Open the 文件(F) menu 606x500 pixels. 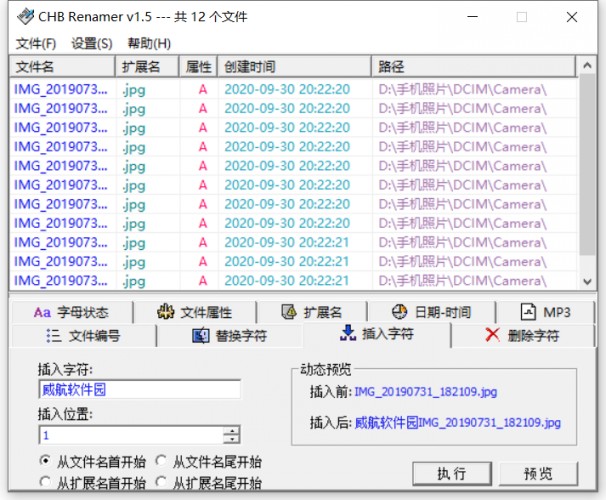36,43
